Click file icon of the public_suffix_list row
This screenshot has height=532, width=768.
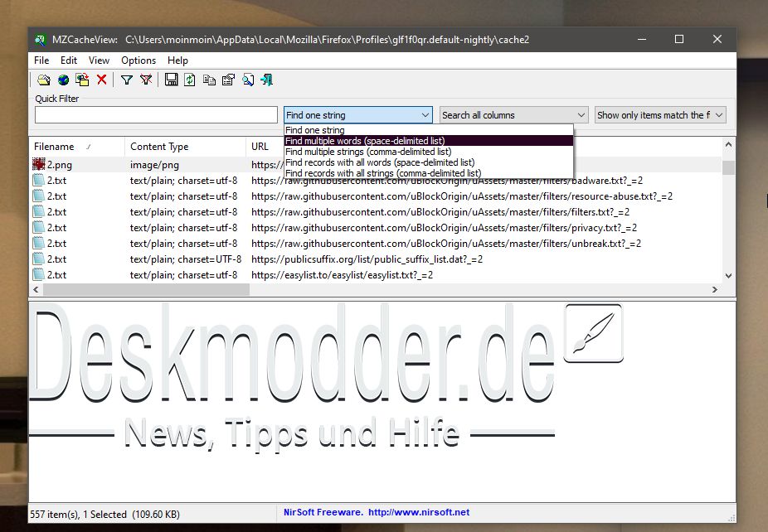tap(39, 259)
